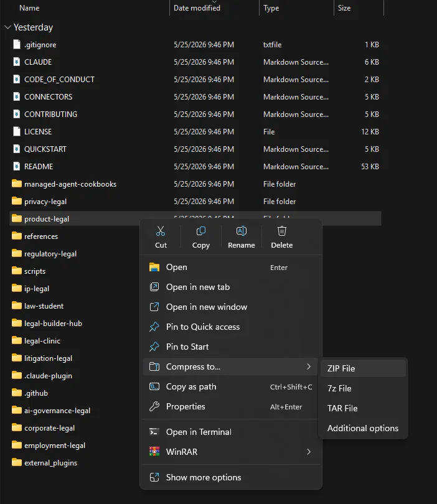
Task: Select the employment-legal folder name
Action: click(x=55, y=446)
